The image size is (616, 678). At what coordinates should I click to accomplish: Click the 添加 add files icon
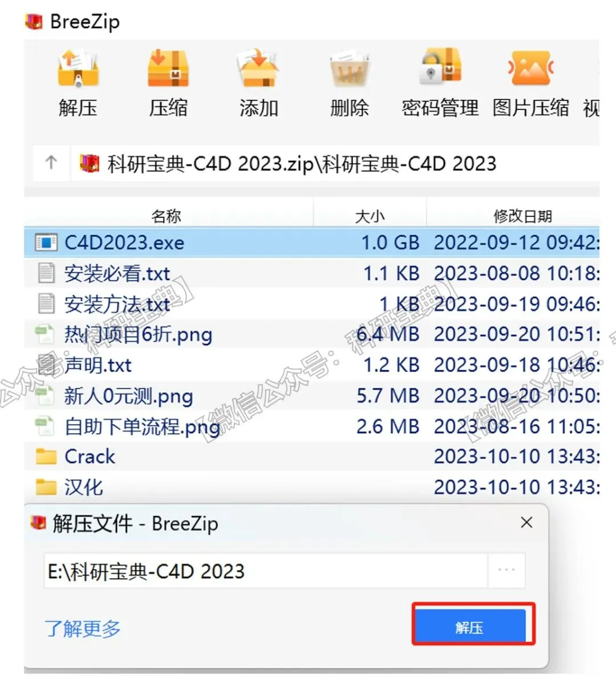[258, 68]
